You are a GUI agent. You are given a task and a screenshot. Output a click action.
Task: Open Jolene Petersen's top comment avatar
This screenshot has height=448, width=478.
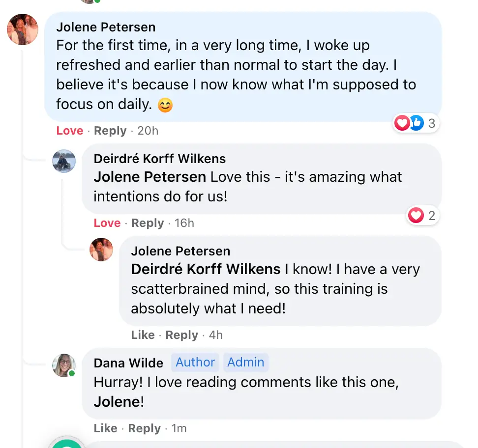point(23,29)
